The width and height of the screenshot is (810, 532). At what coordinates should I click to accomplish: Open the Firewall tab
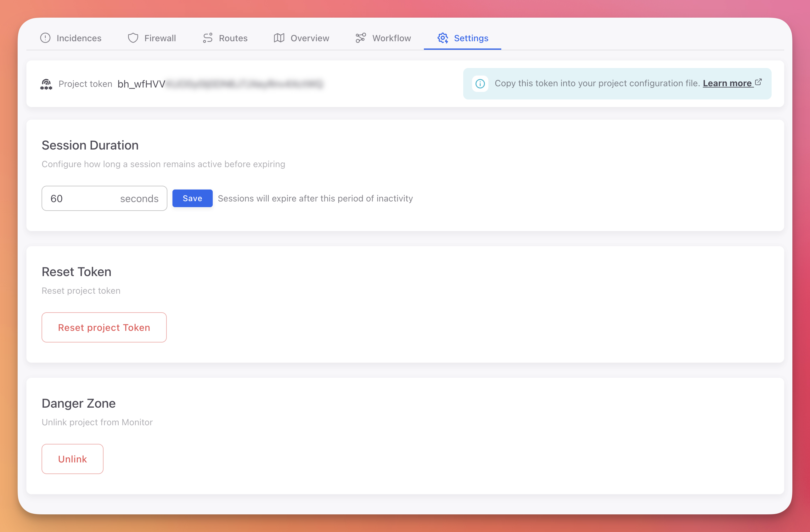pos(160,38)
